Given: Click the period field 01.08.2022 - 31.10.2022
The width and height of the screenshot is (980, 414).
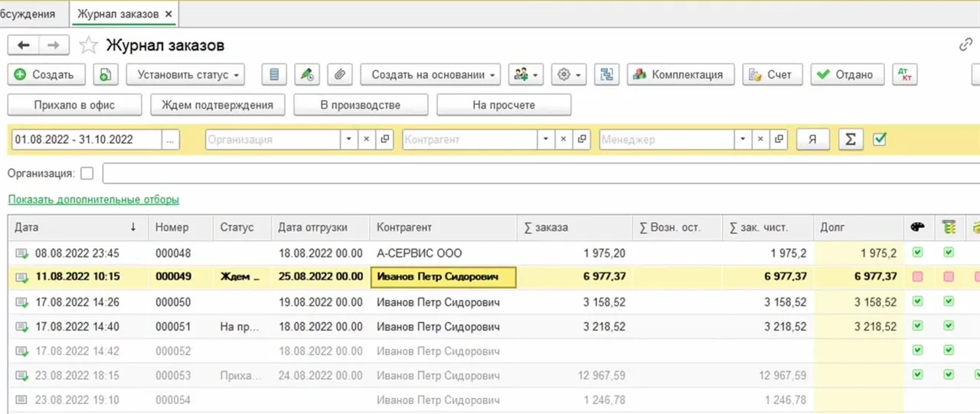Looking at the screenshot, I should coord(86,139).
